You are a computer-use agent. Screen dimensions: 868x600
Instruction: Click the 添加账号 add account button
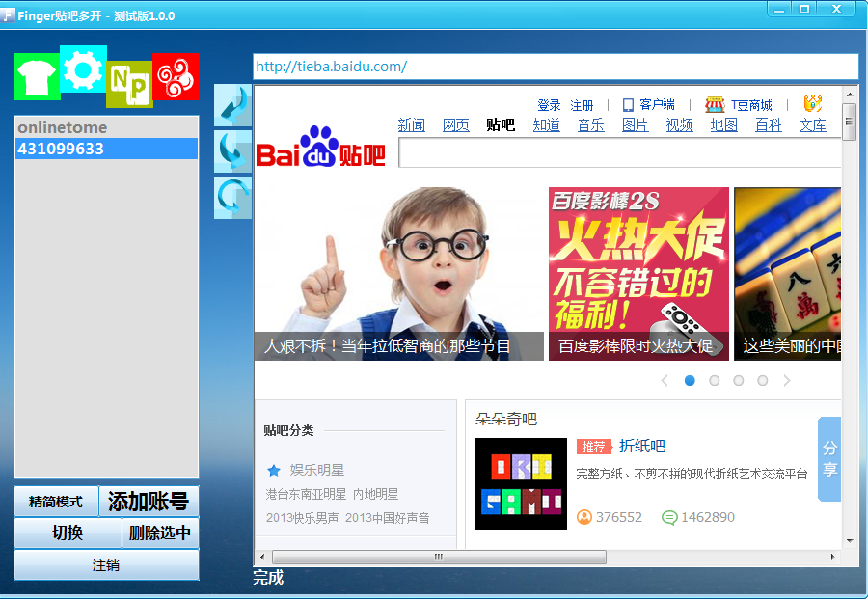pyautogui.click(x=149, y=502)
